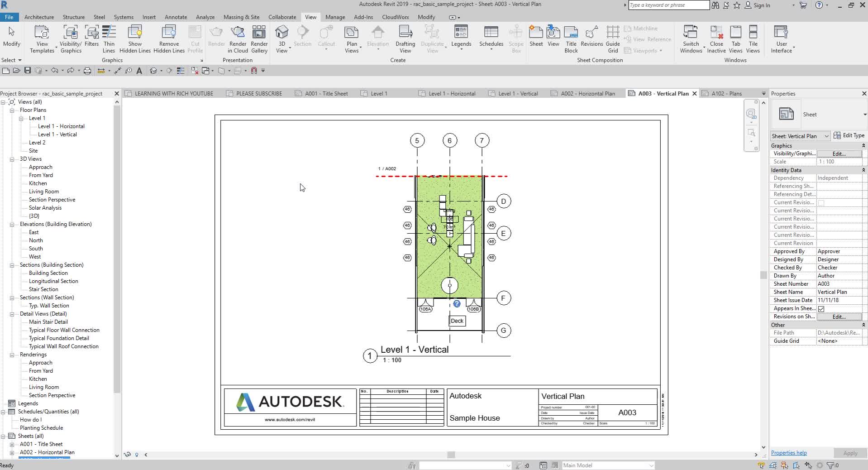Open the Properties help link
This screenshot has height=470, width=868.
coord(788,453)
